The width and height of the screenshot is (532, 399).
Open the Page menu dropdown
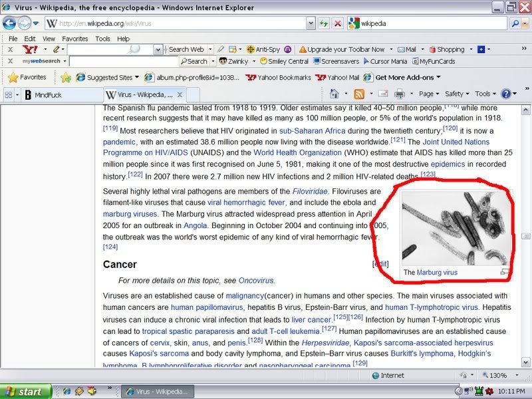point(429,94)
